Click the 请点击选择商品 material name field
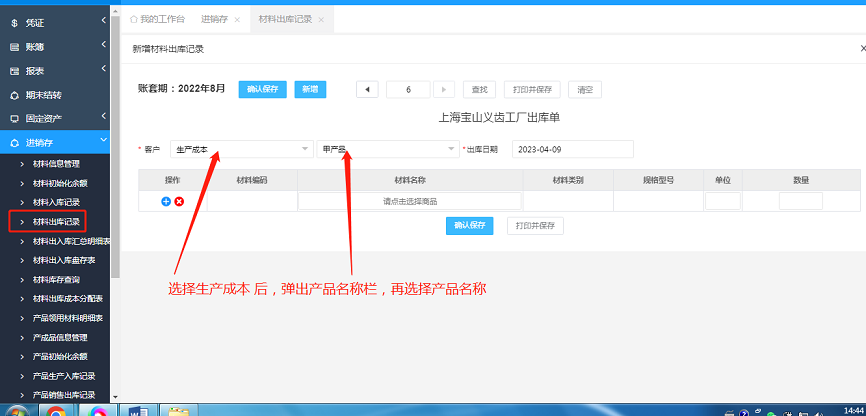866x416 pixels. pos(410,202)
